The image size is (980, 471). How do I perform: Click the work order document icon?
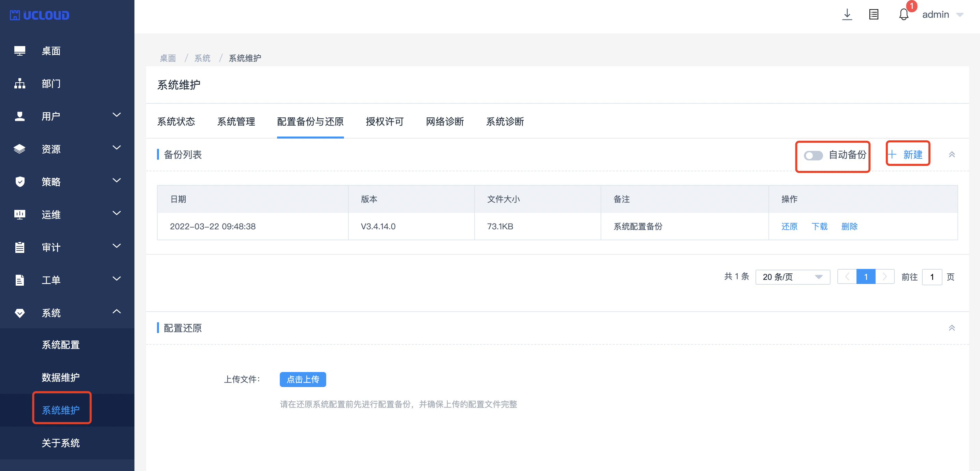(20, 280)
